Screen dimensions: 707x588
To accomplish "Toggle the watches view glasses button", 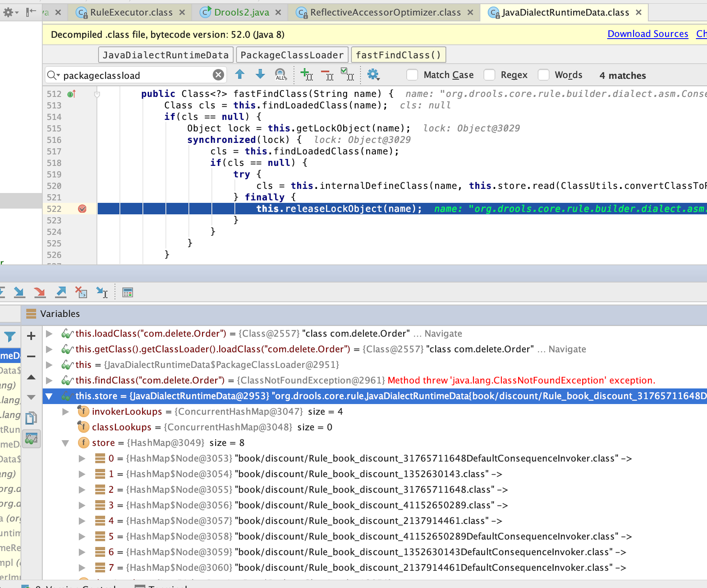I will click(31, 439).
